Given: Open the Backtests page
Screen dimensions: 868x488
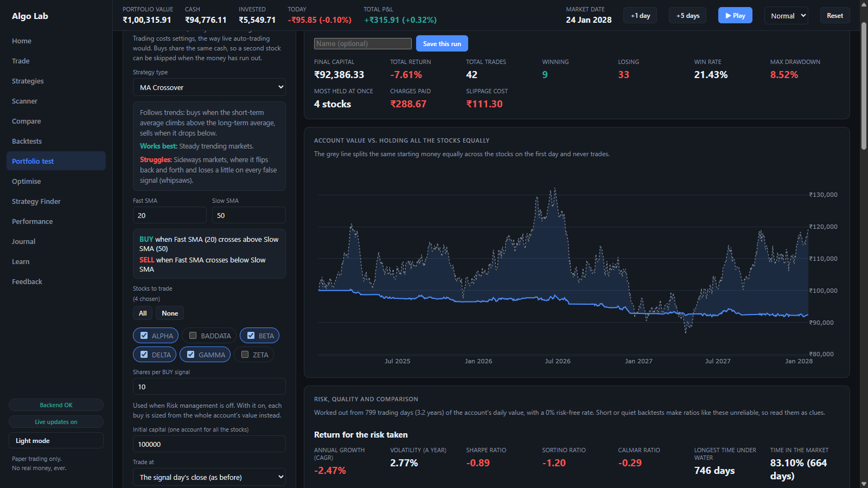Looking at the screenshot, I should point(56,141).
